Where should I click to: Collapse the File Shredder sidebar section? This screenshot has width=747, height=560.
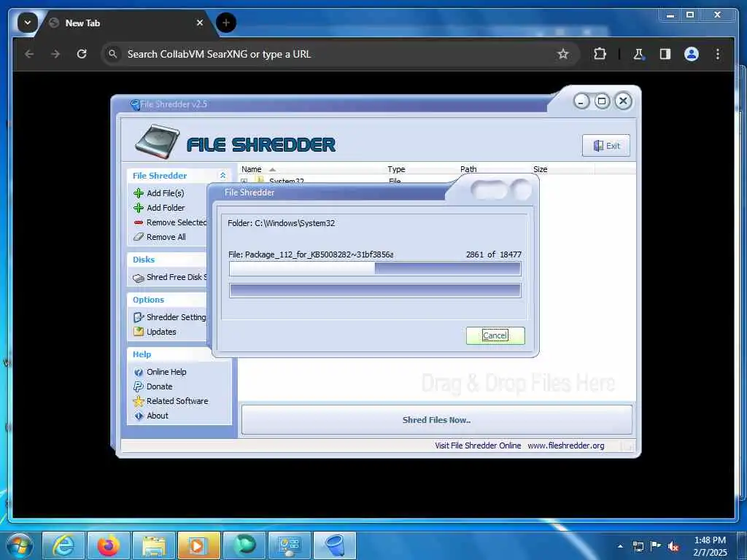pyautogui.click(x=222, y=176)
